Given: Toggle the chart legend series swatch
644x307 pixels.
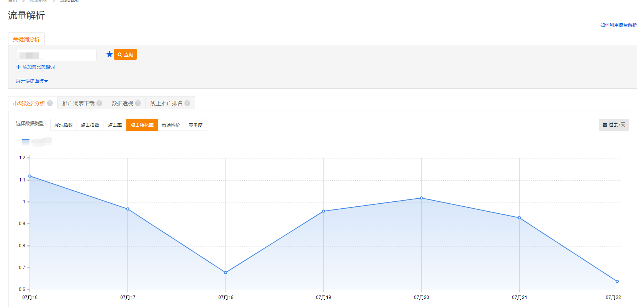Looking at the screenshot, I should point(26,142).
